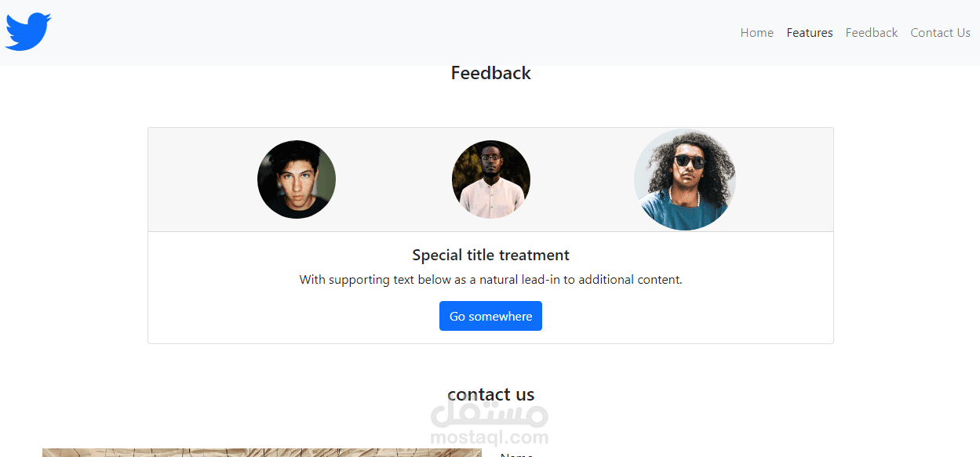Click the Arabic mostaql watermark logo
The width and height of the screenshot is (980, 457).
coord(490,413)
